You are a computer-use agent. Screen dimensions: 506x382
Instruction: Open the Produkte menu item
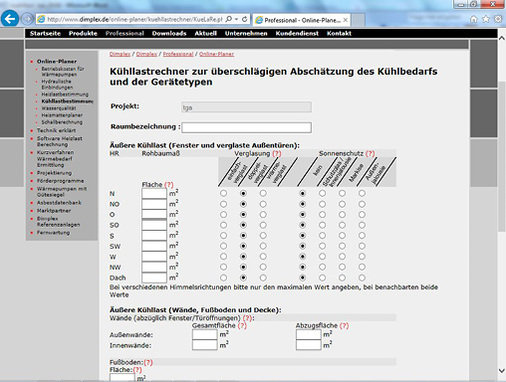point(83,33)
